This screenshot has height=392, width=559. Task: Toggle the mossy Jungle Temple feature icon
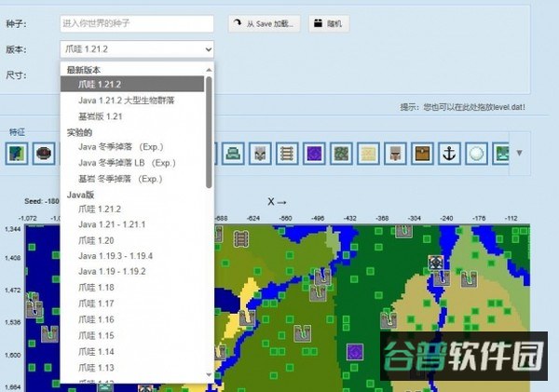342,154
